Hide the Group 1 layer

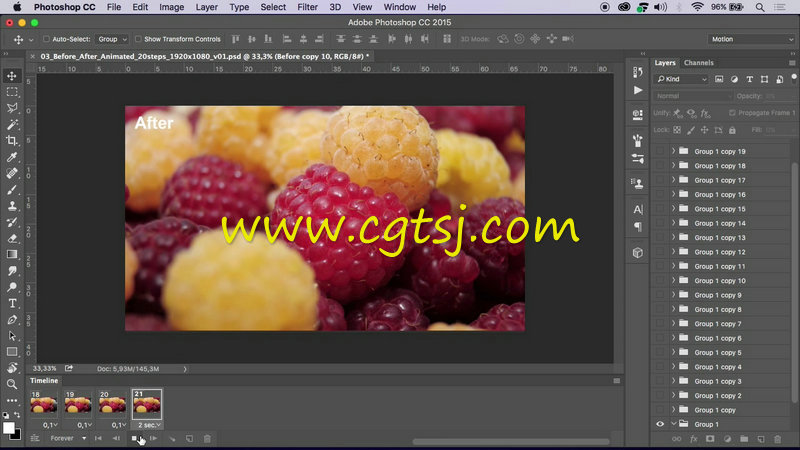[660, 424]
